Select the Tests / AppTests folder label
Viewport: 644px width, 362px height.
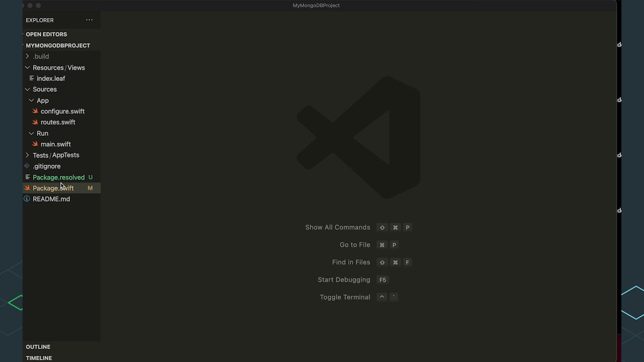[x=56, y=155]
